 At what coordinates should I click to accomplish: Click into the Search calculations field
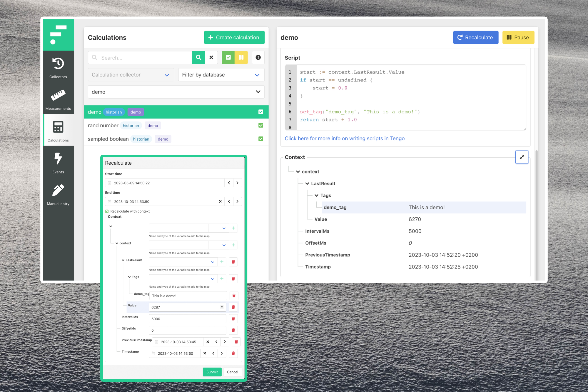click(140, 57)
